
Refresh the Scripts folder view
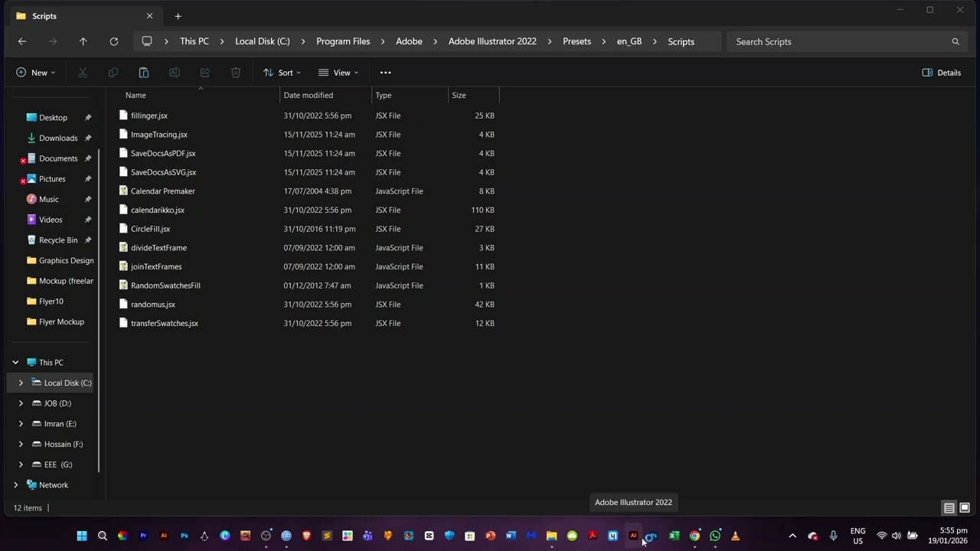pos(114,41)
